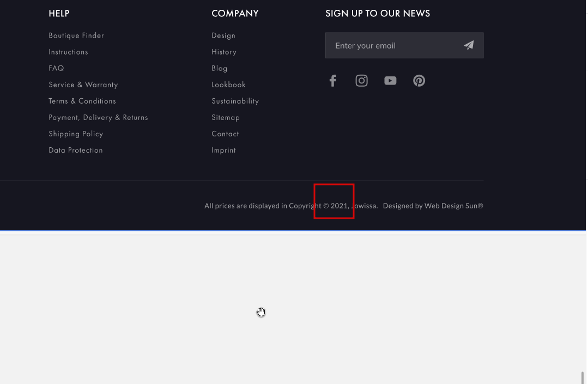The image size is (588, 384).
Task: Click 'All prices are displayed in' text
Action: (x=246, y=206)
